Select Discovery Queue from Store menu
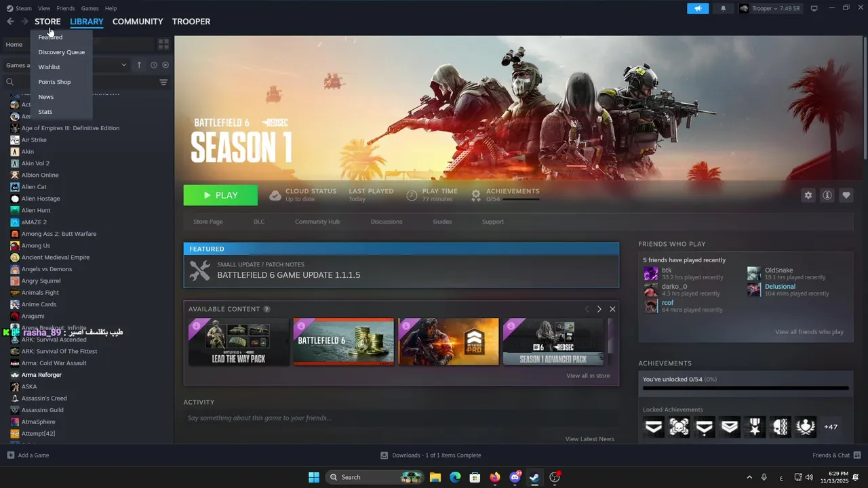 point(62,52)
